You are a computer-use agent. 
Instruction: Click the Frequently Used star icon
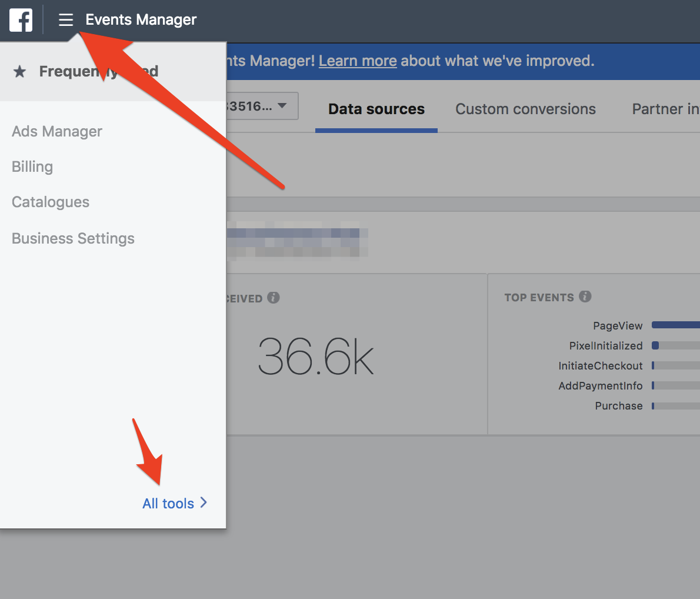(20, 72)
